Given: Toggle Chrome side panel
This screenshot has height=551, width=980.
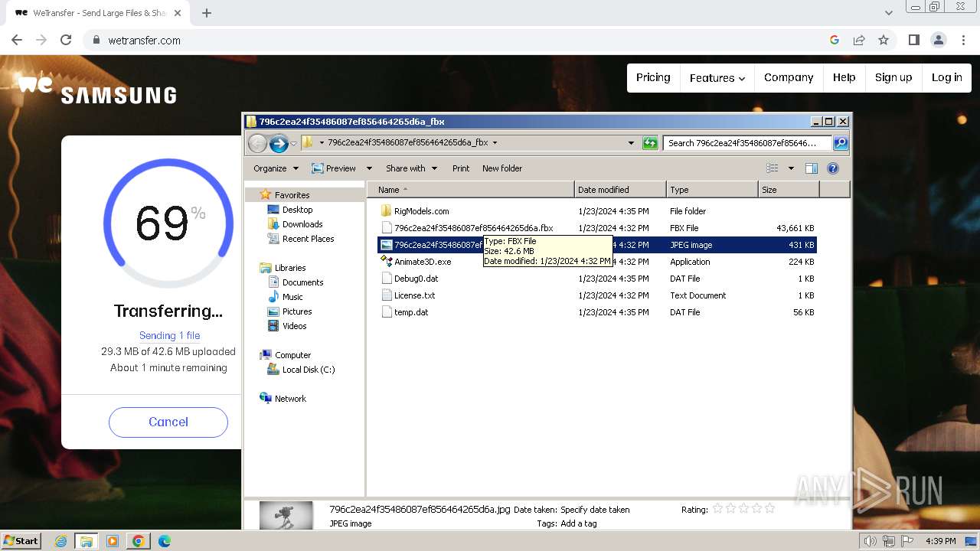Looking at the screenshot, I should pos(913,40).
